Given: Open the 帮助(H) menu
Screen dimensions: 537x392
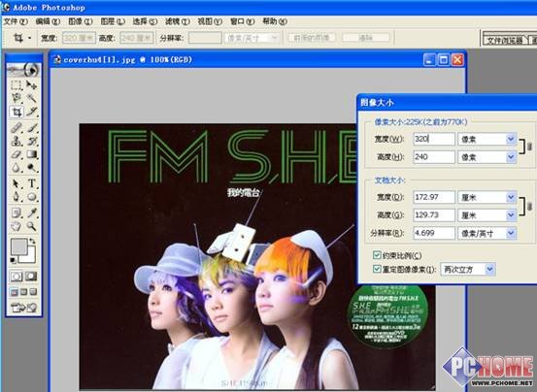Looking at the screenshot, I should [274, 21].
